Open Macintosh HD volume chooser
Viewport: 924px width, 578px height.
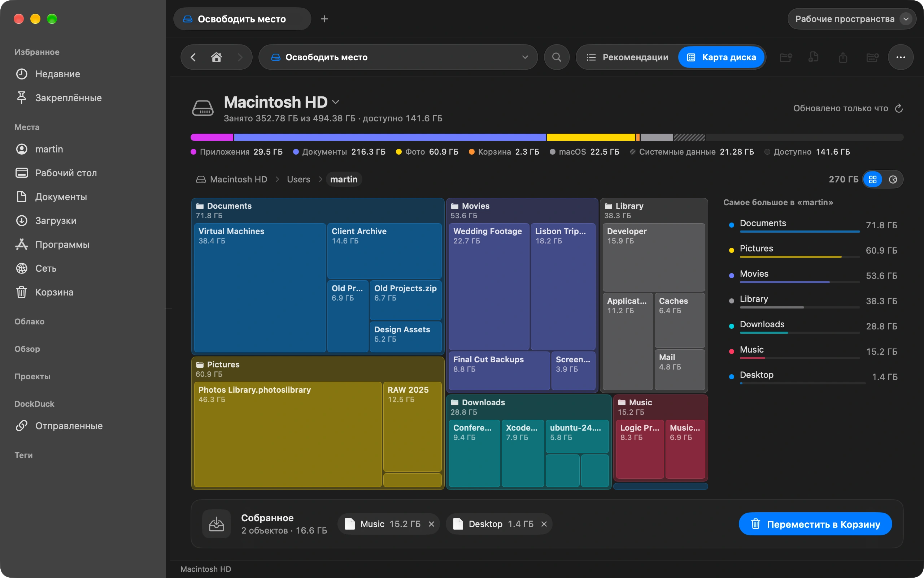pyautogui.click(x=282, y=102)
